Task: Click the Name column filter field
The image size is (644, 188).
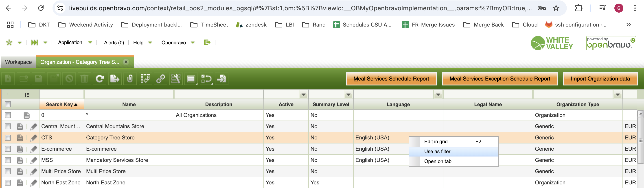Action: (x=129, y=94)
